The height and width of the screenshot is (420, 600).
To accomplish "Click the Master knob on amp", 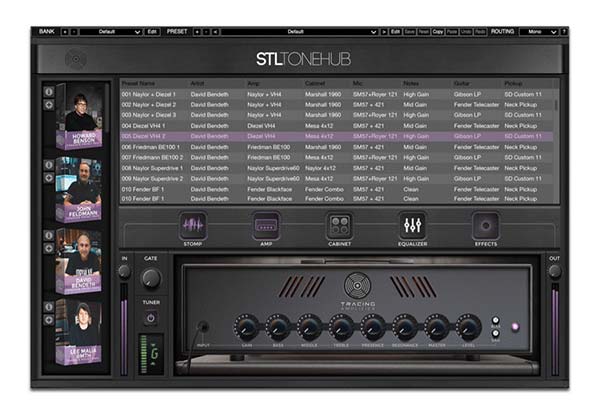I will 436,327.
